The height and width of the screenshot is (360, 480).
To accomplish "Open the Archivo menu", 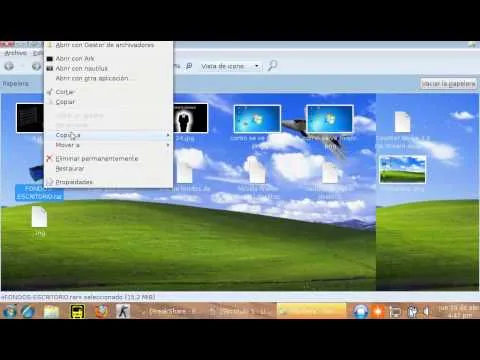I will click(x=15, y=53).
